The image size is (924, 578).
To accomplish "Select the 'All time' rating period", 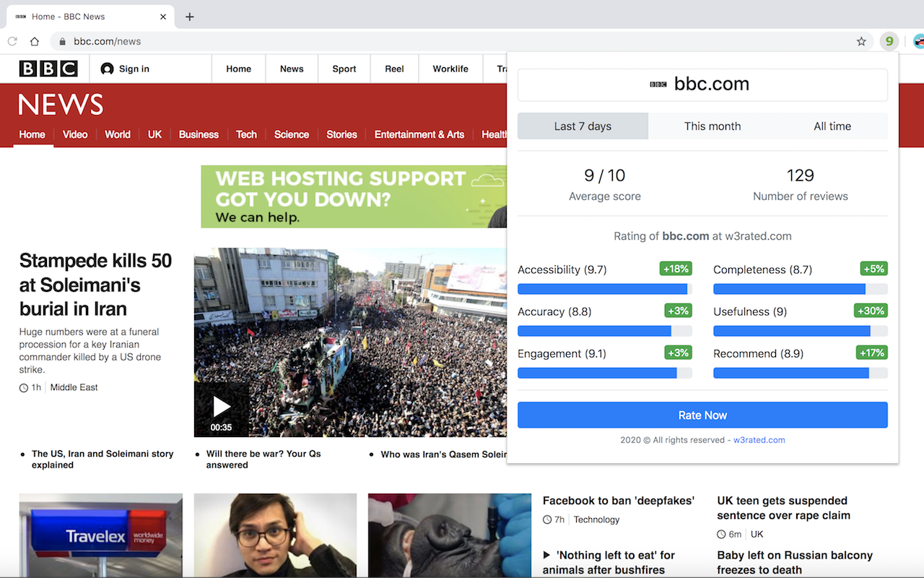I will pyautogui.click(x=832, y=126).
